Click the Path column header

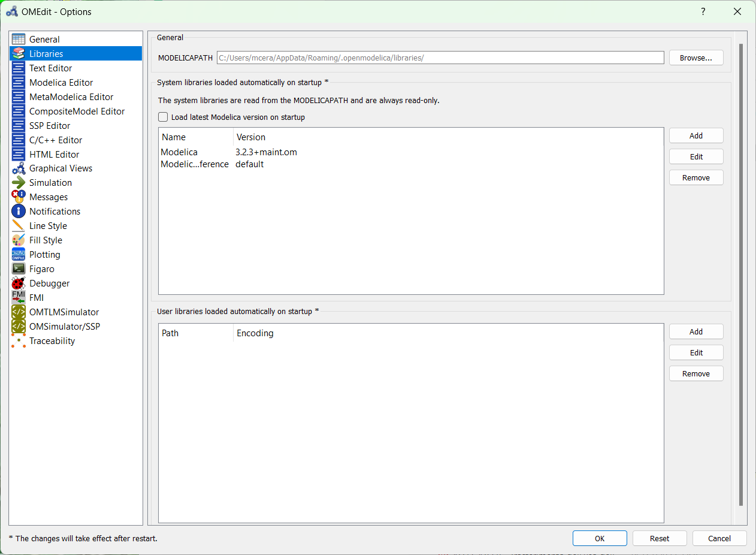[196, 333]
